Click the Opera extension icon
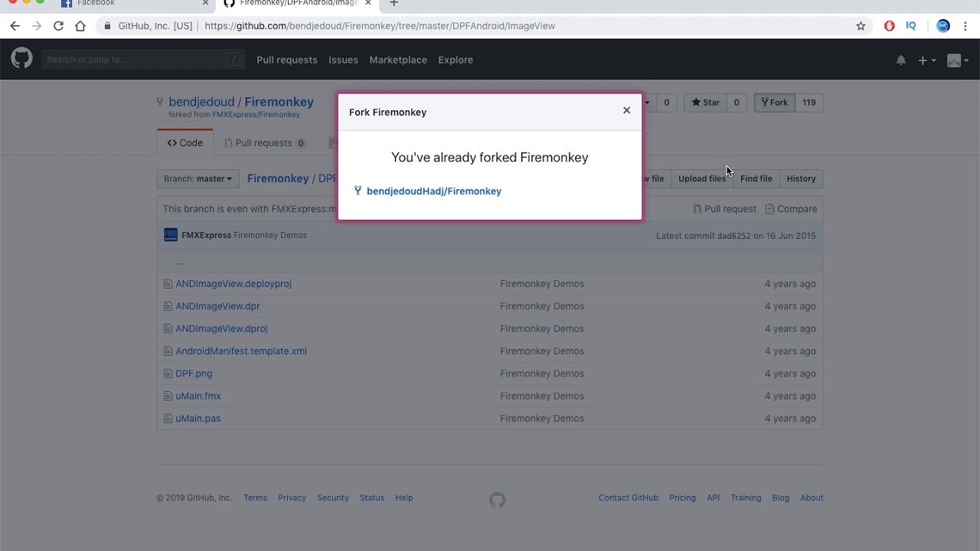 click(889, 25)
